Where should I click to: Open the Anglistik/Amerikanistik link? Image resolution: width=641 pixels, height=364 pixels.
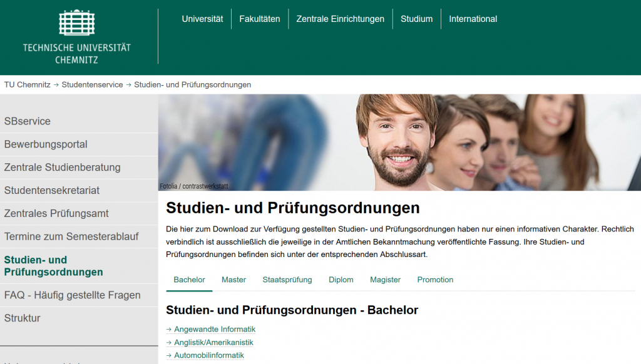(214, 342)
